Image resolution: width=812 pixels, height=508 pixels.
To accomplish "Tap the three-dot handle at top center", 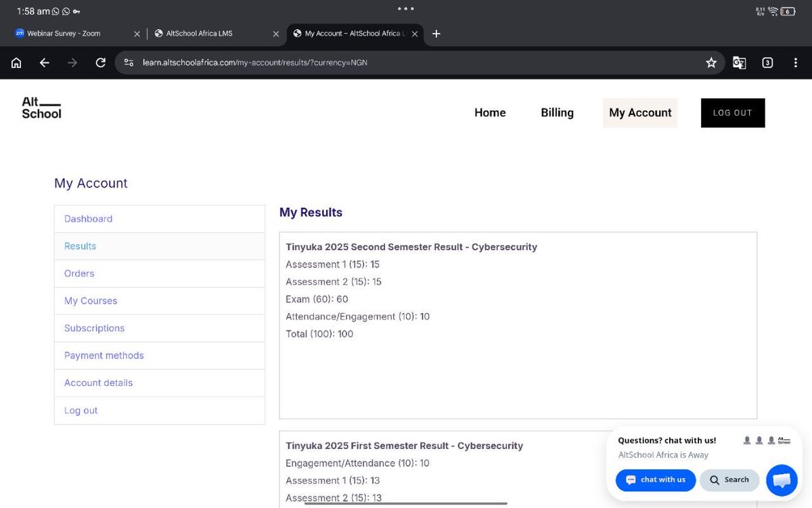I will tap(406, 9).
